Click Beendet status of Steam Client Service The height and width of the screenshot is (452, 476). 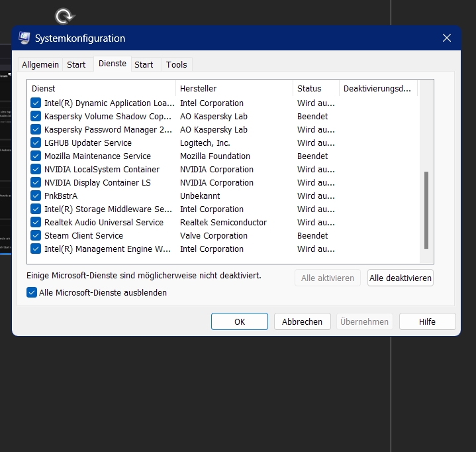pyautogui.click(x=312, y=235)
